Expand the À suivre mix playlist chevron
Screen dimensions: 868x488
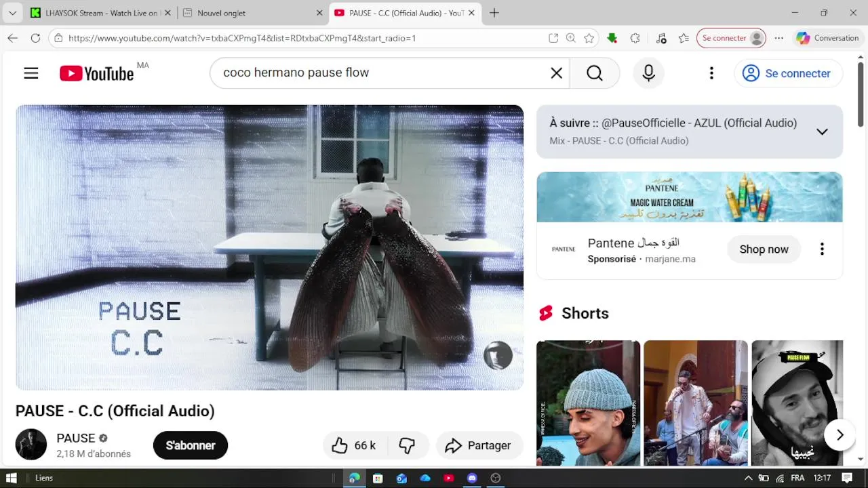[x=822, y=131]
